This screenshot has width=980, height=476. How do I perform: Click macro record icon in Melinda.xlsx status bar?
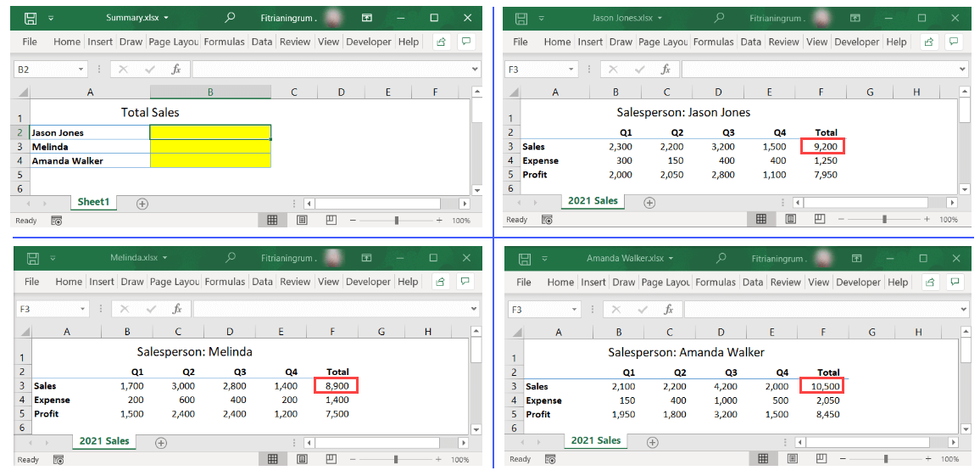(x=58, y=460)
